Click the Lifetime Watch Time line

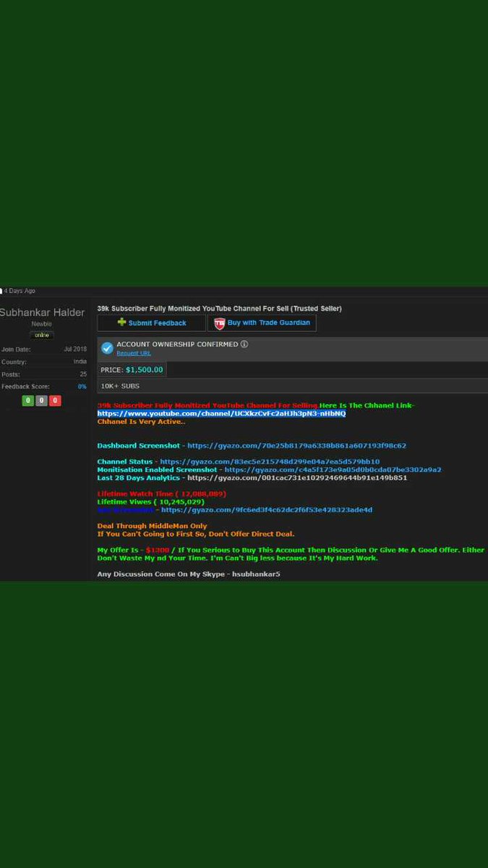[162, 494]
